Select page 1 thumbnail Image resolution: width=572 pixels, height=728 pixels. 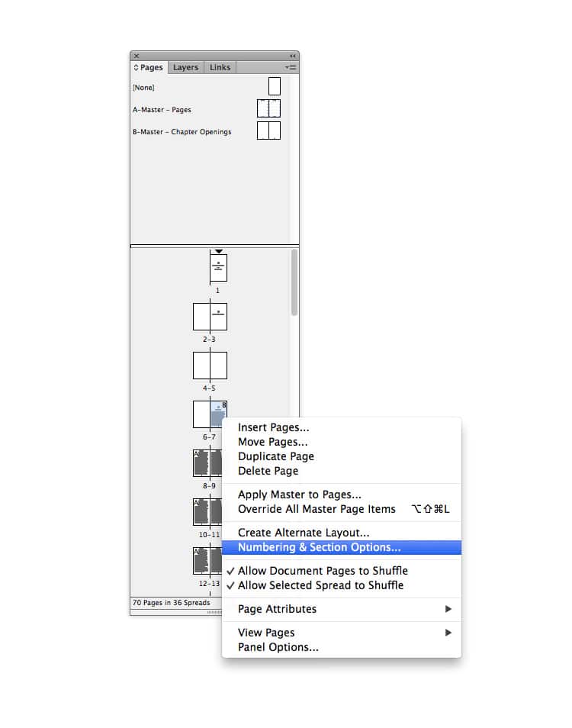(218, 268)
